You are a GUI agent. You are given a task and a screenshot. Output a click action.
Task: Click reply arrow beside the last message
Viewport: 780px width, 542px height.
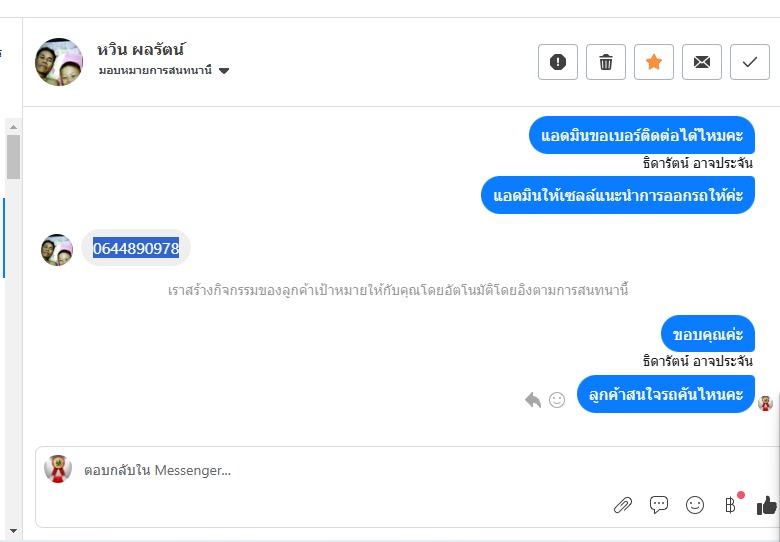533,400
